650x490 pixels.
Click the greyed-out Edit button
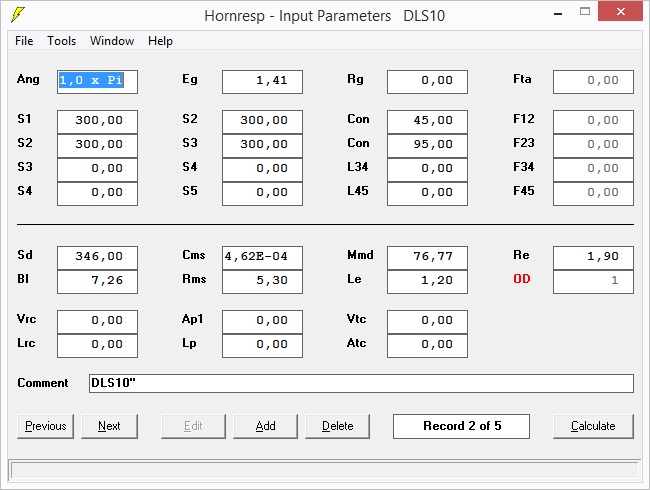[x=193, y=426]
